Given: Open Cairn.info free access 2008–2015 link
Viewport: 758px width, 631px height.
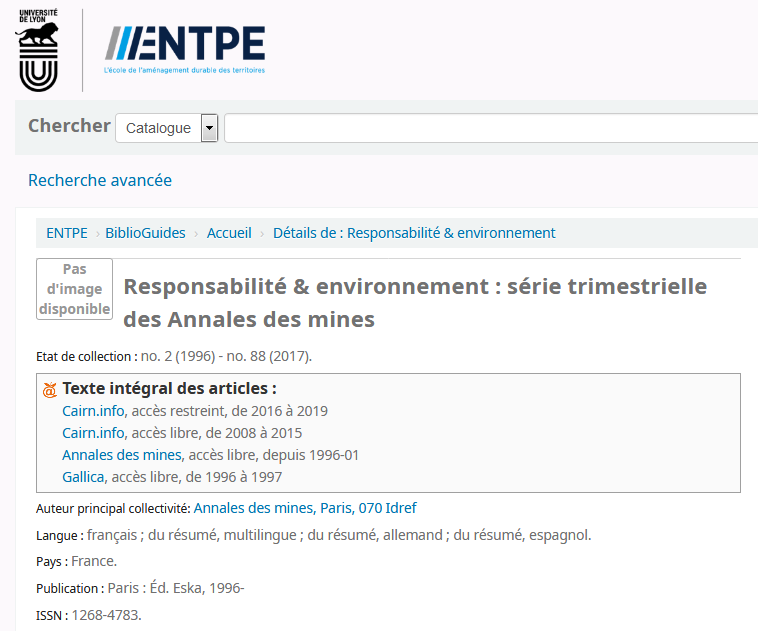Looking at the screenshot, I should tap(93, 433).
